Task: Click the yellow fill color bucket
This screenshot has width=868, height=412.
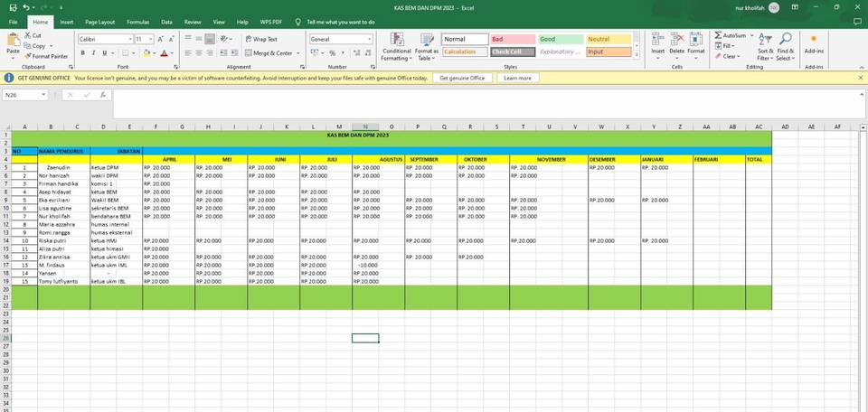Action: [146, 53]
